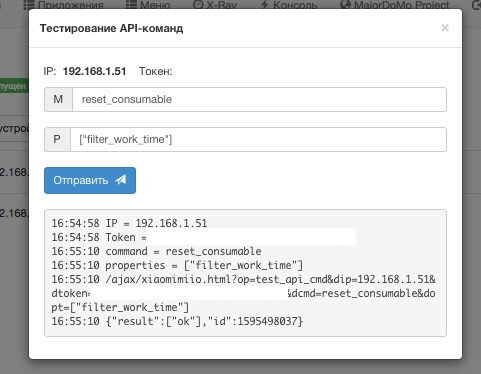Click log line 'command = reset_consumable'

(x=156, y=251)
